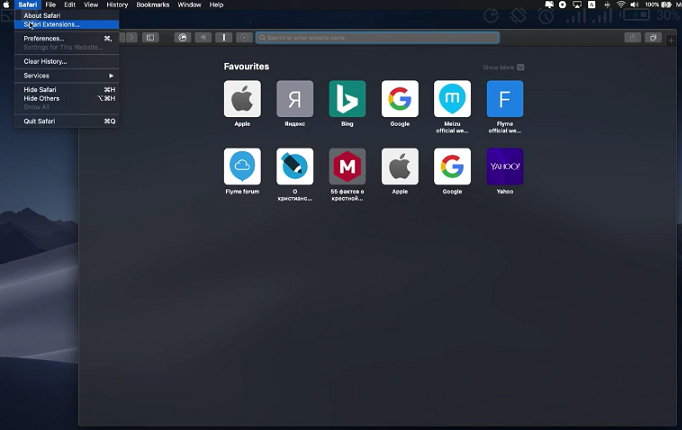682x430 pixels.
Task: Click the Show More link
Action: coord(498,67)
